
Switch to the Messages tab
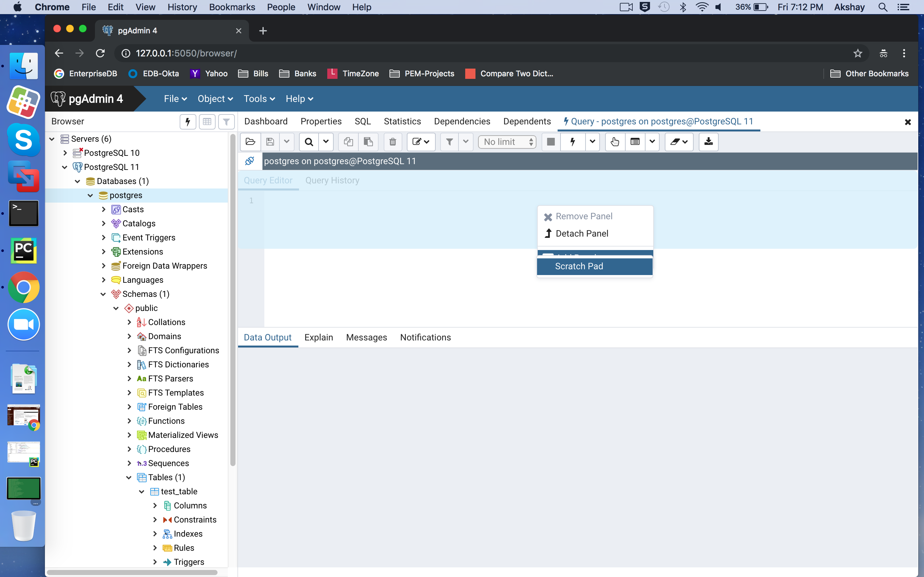366,337
